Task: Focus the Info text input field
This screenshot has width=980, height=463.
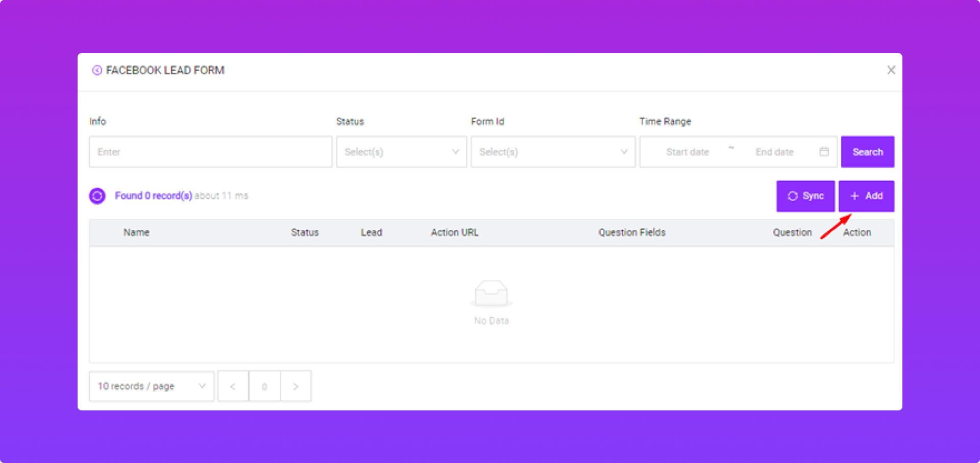Action: 210,152
